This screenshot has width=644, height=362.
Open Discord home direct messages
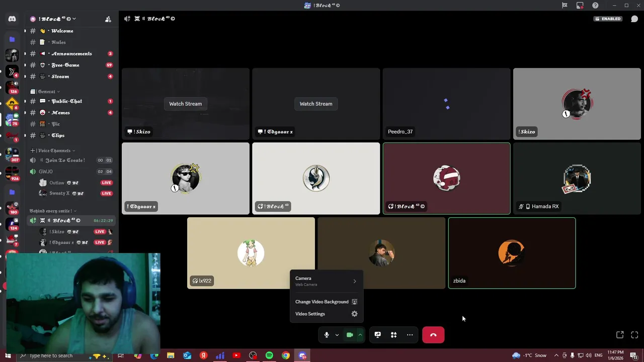pos(12,19)
